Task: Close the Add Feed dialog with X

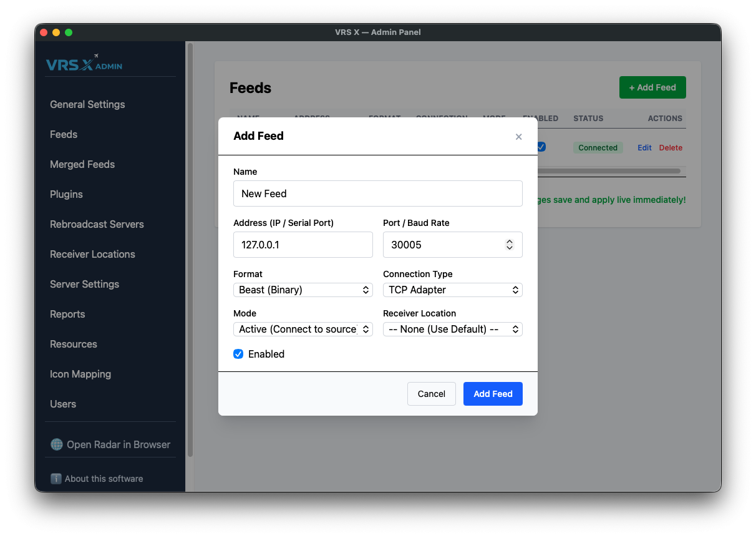Action: [518, 137]
